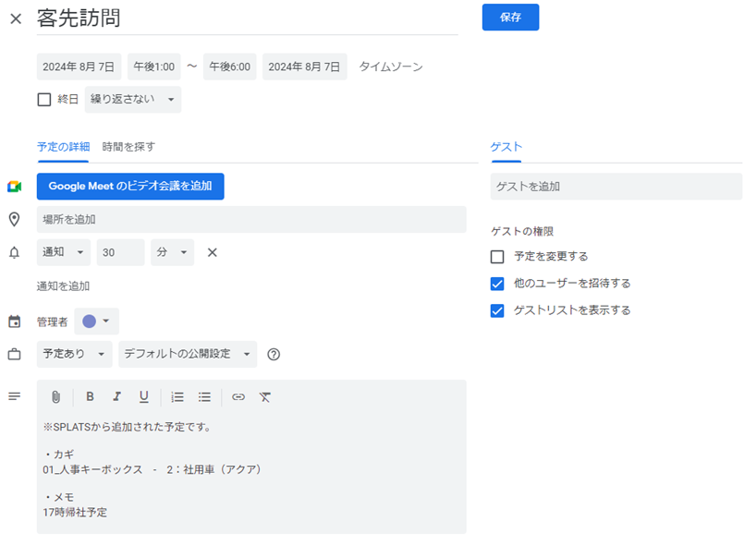Add a Google Meet video conference
This screenshot has height=546, width=756.
click(130, 186)
